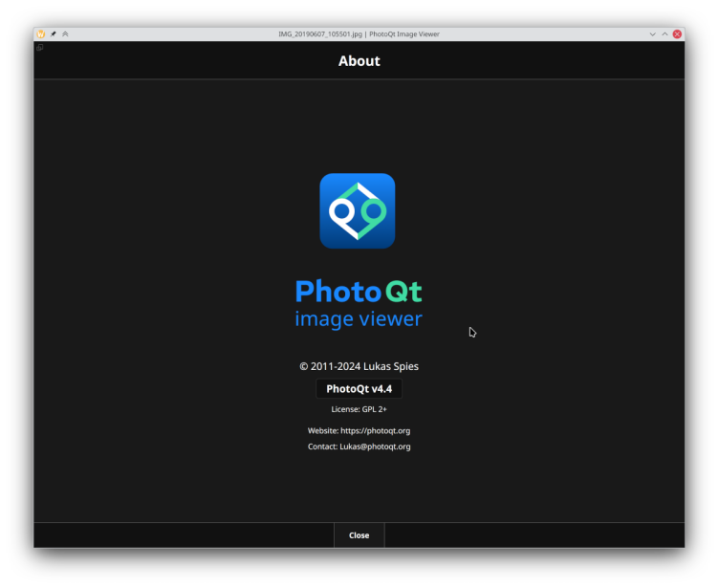Open the window menu icon in title bar
The width and height of the screenshot is (719, 588).
point(41,33)
